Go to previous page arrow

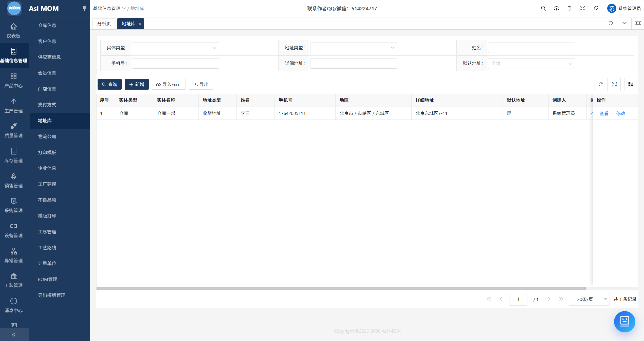[x=501, y=299]
